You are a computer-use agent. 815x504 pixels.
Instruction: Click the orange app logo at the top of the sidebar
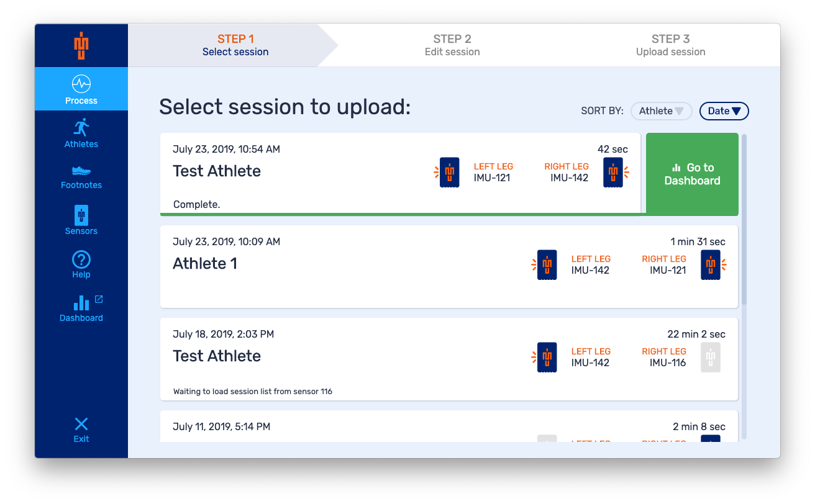coord(81,45)
